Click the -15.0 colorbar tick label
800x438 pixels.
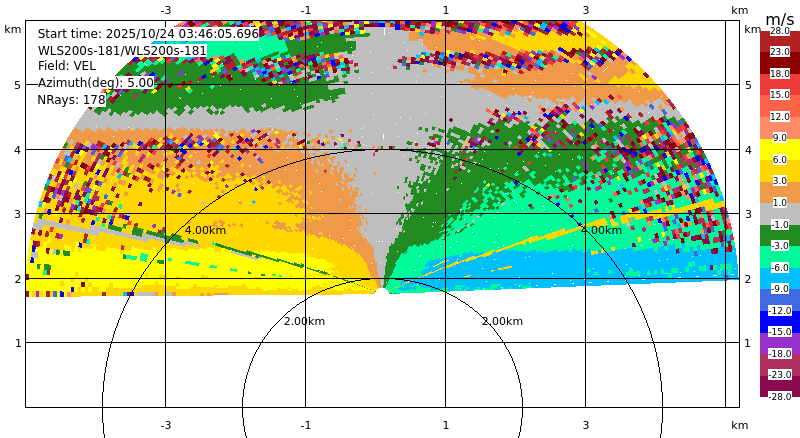point(780,332)
